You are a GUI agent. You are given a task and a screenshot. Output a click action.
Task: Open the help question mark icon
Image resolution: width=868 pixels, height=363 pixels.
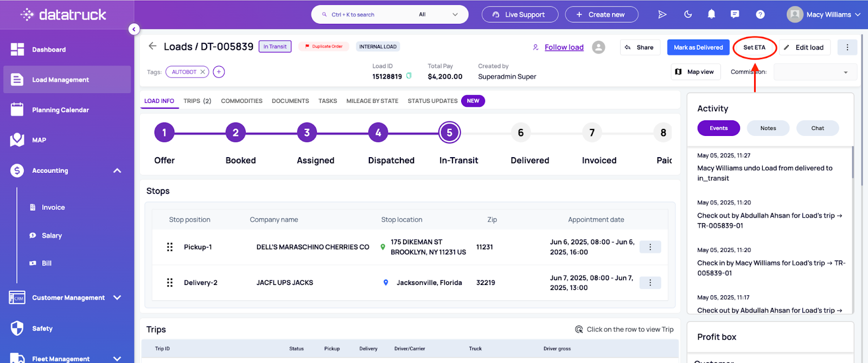point(760,15)
